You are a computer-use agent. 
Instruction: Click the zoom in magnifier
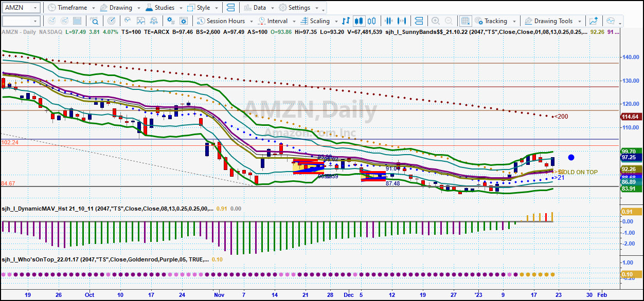pos(435,21)
